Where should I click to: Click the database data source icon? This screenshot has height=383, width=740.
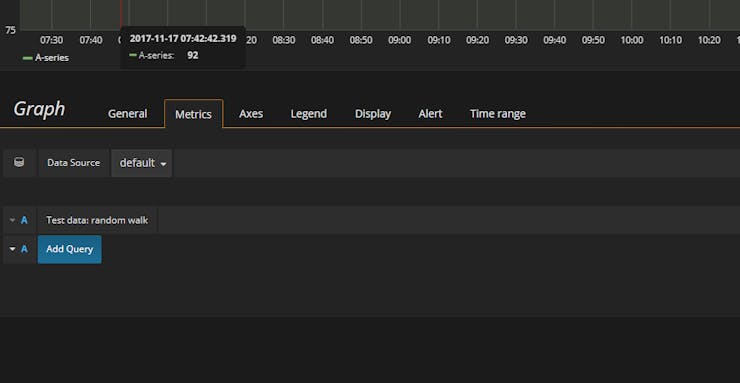coord(19,163)
